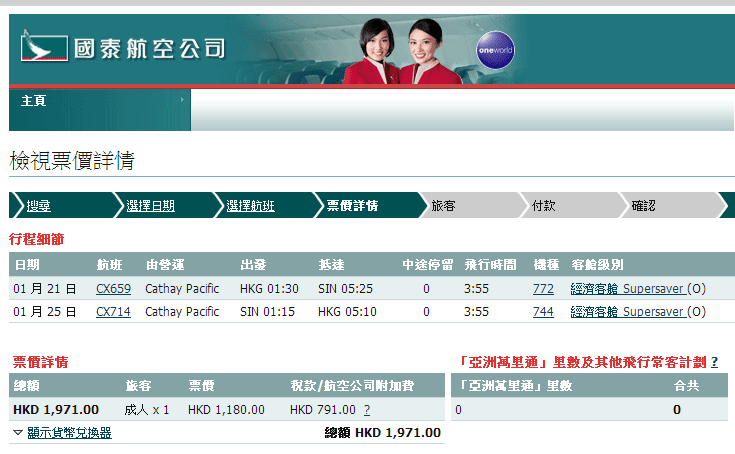Expand the 顯示貨幣兌換器 currency converter

pos(62,433)
